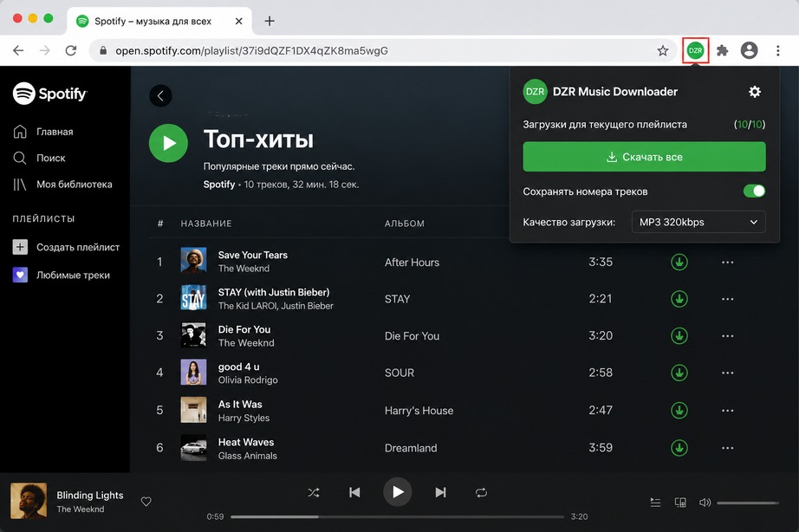Open the Harry's House album link
Viewport: 799px width, 532px height.
click(x=419, y=411)
